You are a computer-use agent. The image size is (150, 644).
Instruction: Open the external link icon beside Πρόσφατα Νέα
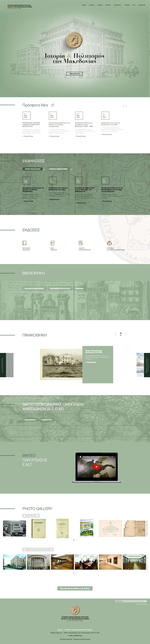pos(52,105)
